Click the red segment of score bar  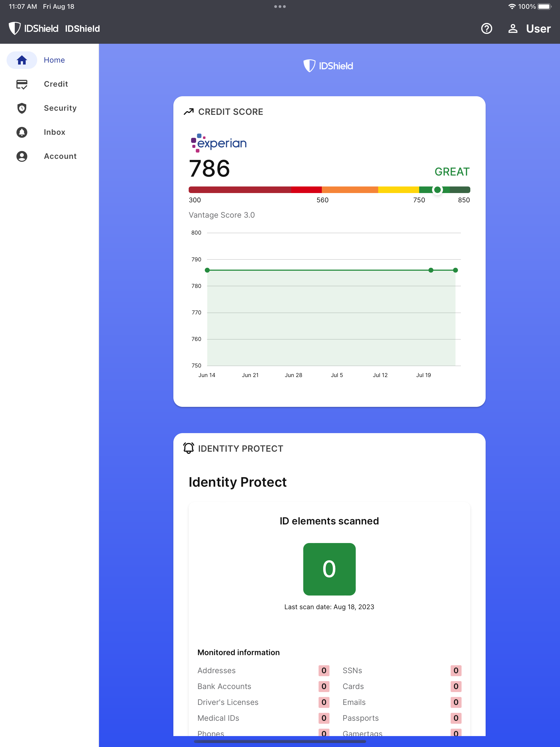[x=306, y=190]
